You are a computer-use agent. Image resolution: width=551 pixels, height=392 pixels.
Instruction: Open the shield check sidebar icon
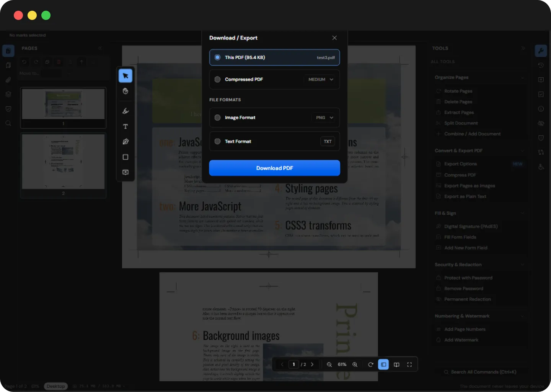tap(8, 109)
